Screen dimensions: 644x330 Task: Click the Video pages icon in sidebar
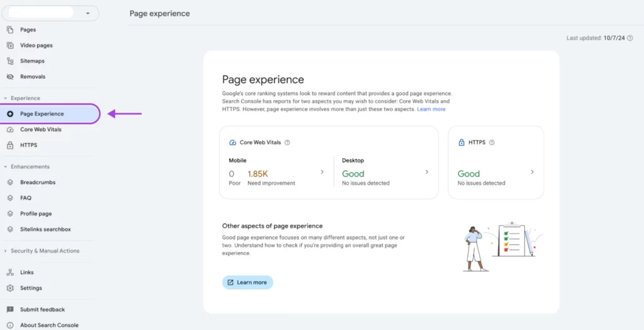click(9, 45)
